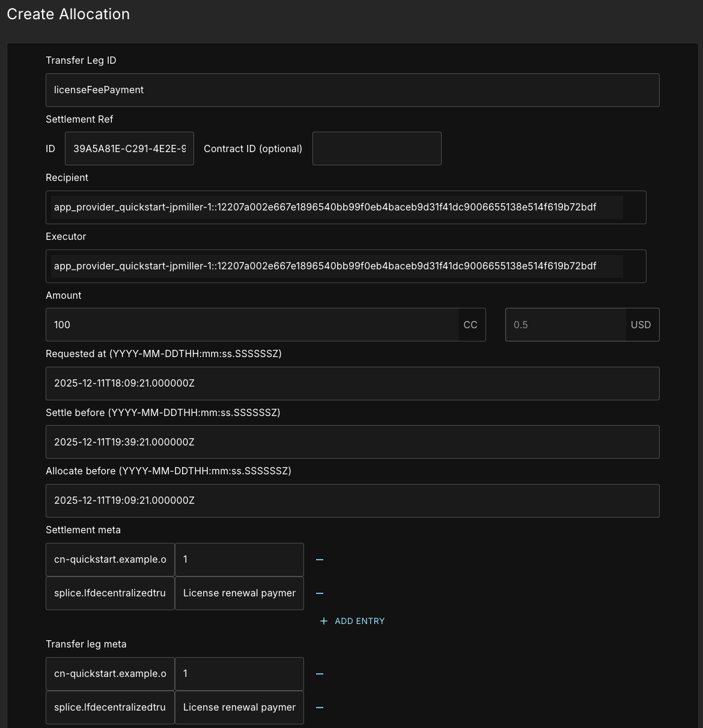This screenshot has width=703, height=728.
Task: Click the License renewal Transfer leg meta value
Action: coord(239,708)
